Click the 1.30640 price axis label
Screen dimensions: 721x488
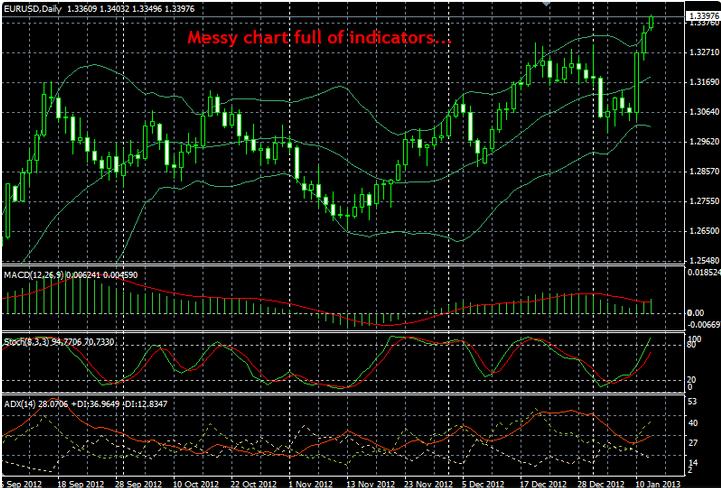(704, 112)
